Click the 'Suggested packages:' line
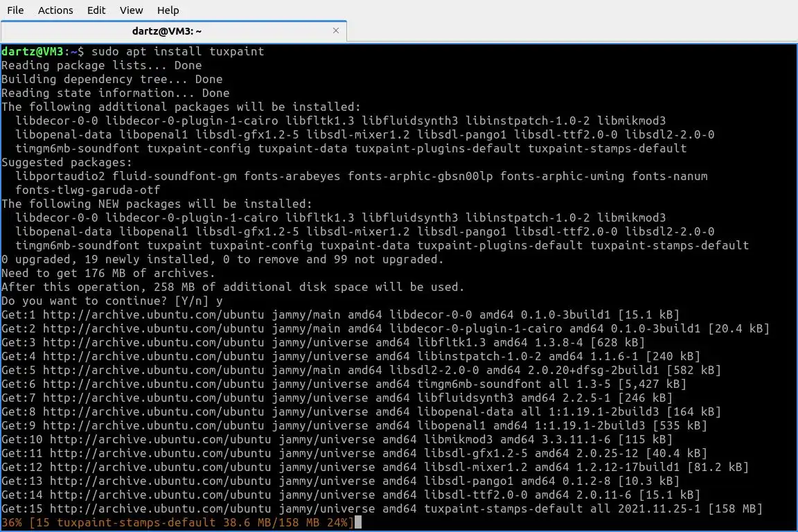 [x=66, y=162]
